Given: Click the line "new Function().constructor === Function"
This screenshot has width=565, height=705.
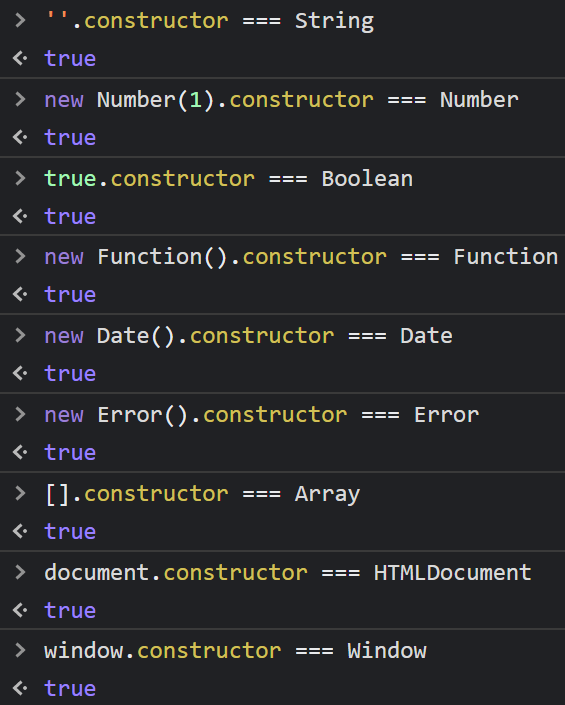Looking at the screenshot, I should coord(301,257).
